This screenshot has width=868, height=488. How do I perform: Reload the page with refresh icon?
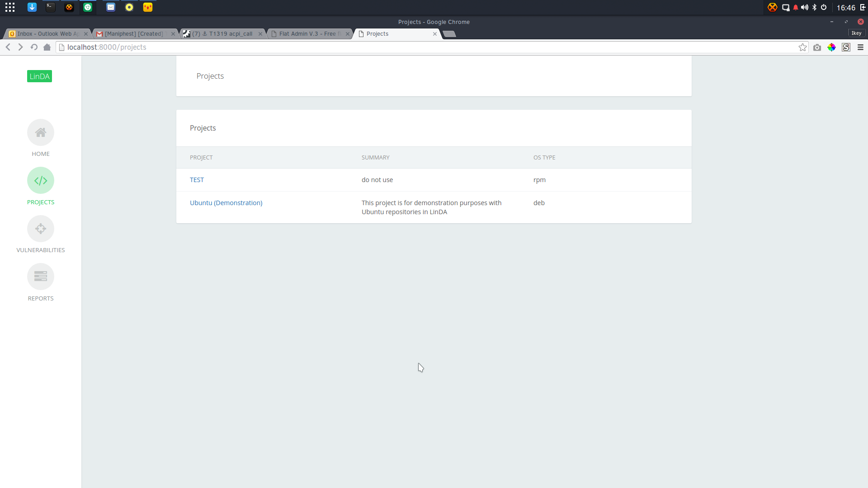[34, 47]
